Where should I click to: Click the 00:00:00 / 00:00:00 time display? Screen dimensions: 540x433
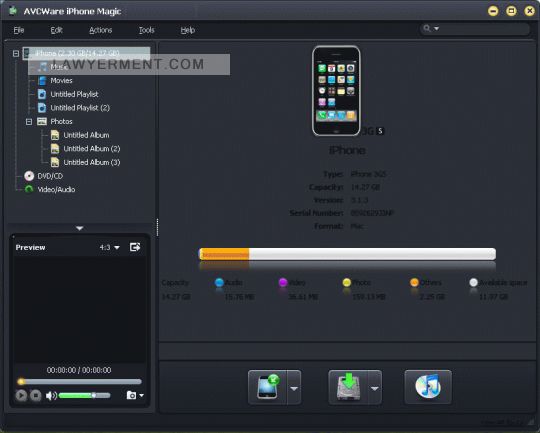(x=79, y=370)
